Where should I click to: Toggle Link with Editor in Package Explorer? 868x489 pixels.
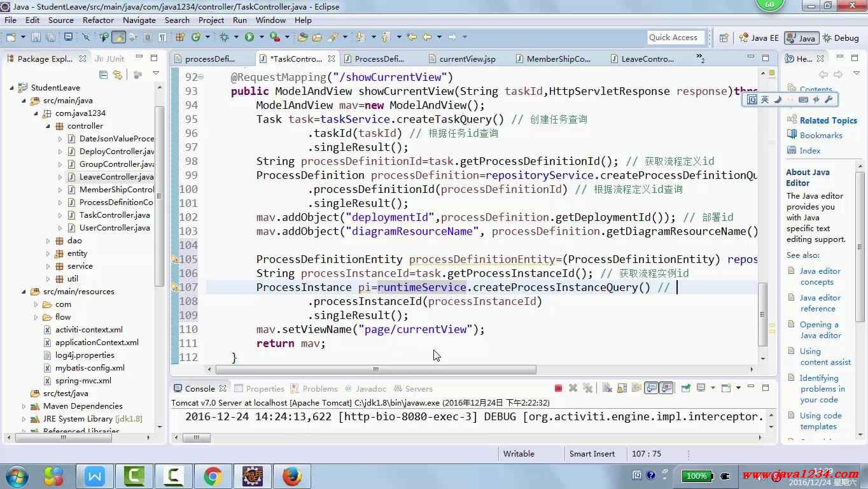[117, 74]
